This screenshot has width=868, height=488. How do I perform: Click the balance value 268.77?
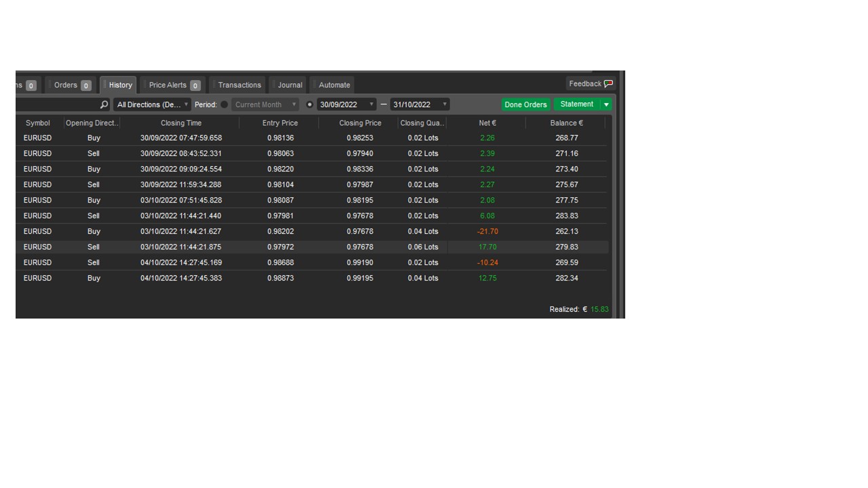566,138
